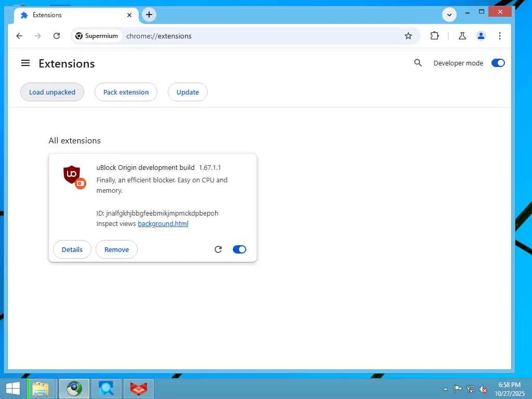Reload the extensions page
Screen dimensions: 532x399
point(57,36)
